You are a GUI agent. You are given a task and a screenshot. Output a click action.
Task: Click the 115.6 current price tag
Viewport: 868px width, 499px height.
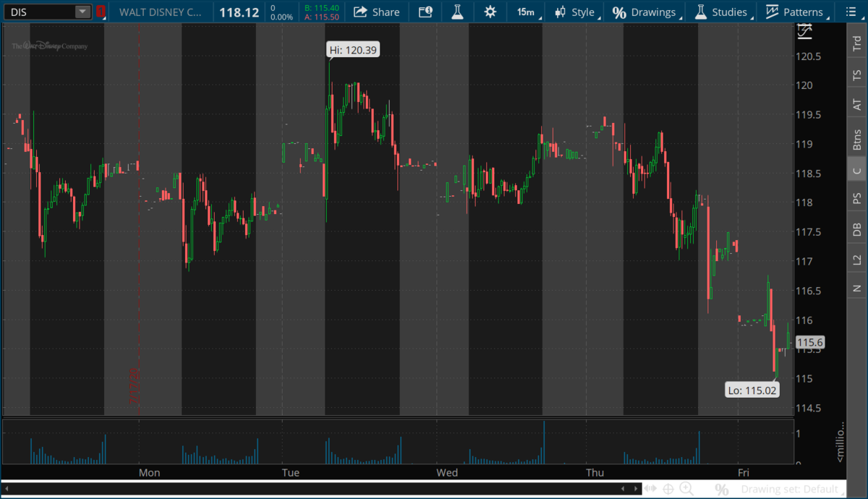tap(809, 343)
